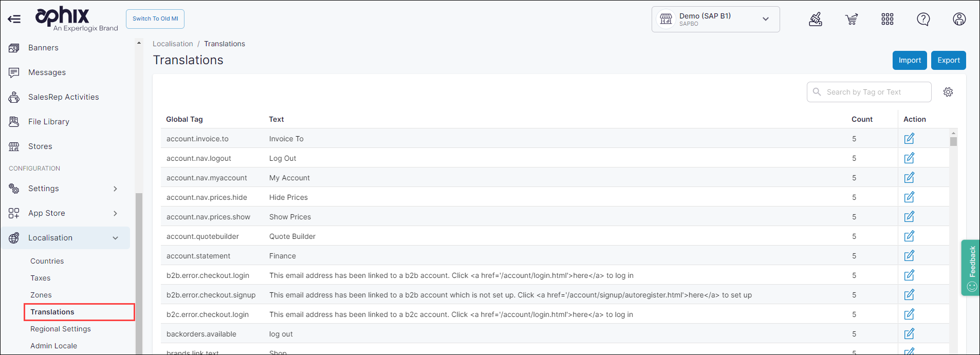Collapse sidebar using the back-arrow menu icon

14,19
